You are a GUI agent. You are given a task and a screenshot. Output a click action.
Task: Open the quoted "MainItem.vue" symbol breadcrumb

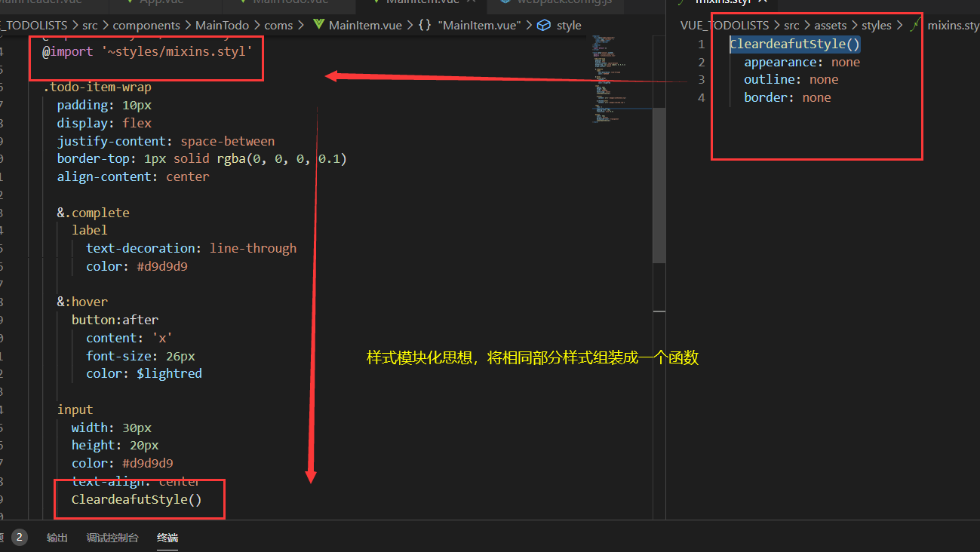click(480, 26)
